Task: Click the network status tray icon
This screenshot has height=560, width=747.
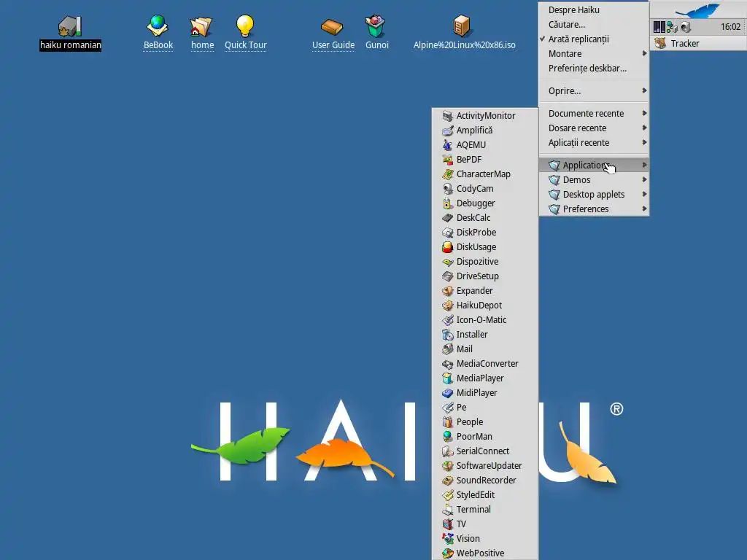Action: [x=672, y=27]
